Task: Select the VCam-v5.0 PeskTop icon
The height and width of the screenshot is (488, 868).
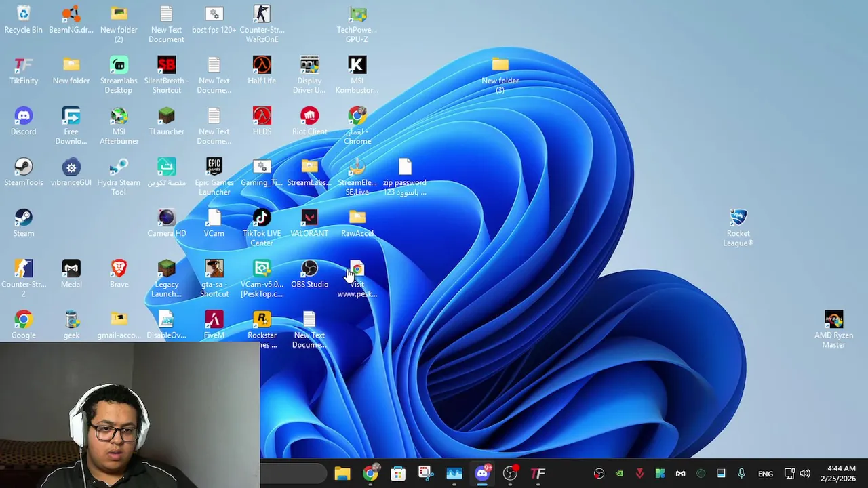Action: pos(262,279)
